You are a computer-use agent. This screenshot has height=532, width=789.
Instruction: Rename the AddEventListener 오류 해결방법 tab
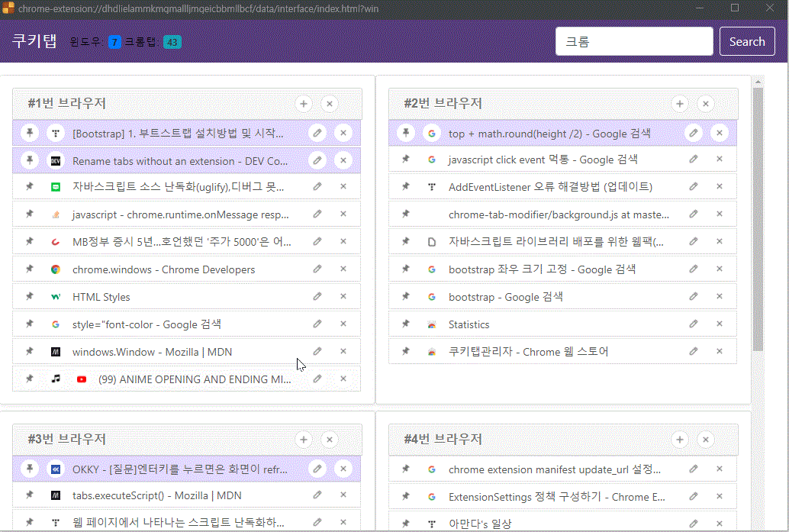point(694,186)
